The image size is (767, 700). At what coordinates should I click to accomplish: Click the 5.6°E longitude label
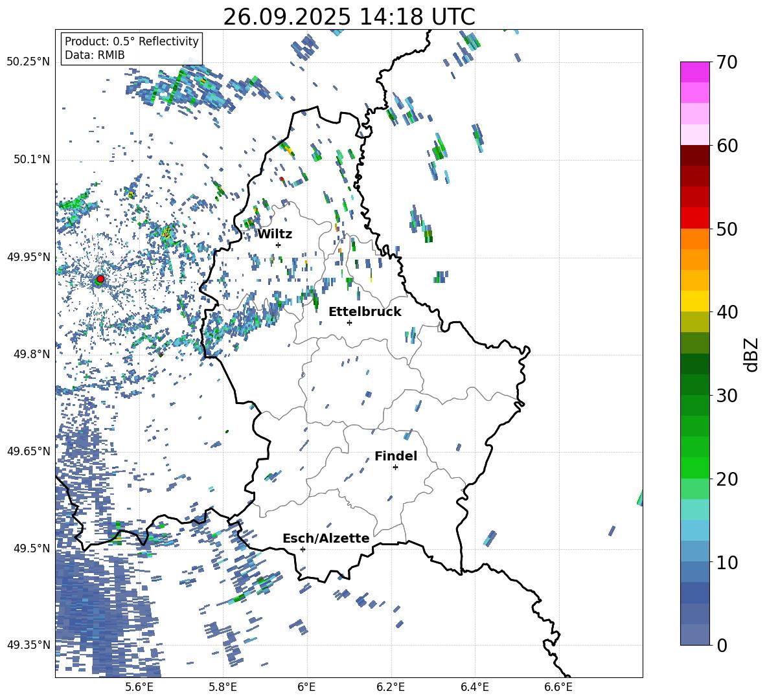tap(139, 687)
